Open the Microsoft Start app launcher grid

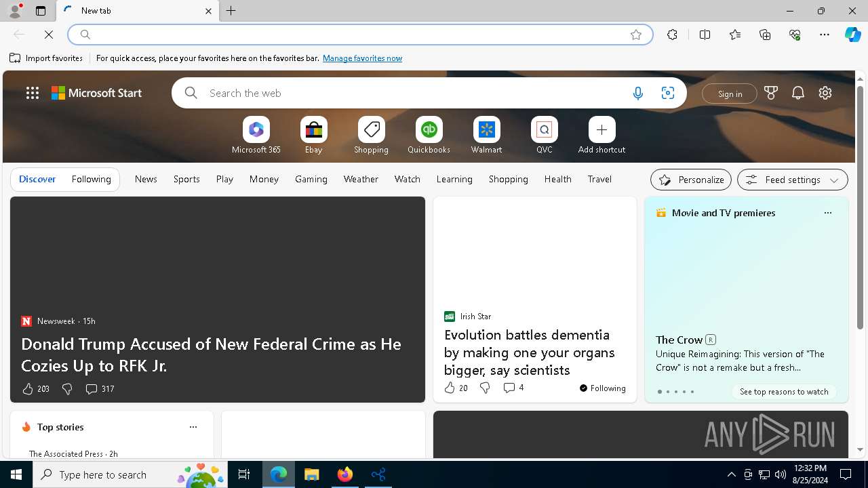tap(33, 93)
